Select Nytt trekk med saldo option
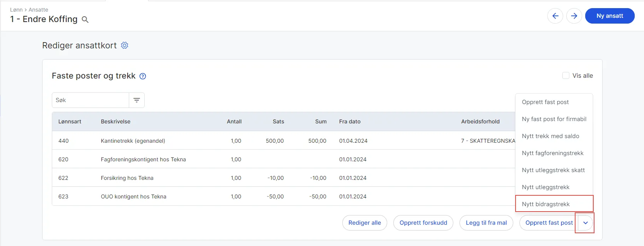The width and height of the screenshot is (644, 246). point(550,136)
